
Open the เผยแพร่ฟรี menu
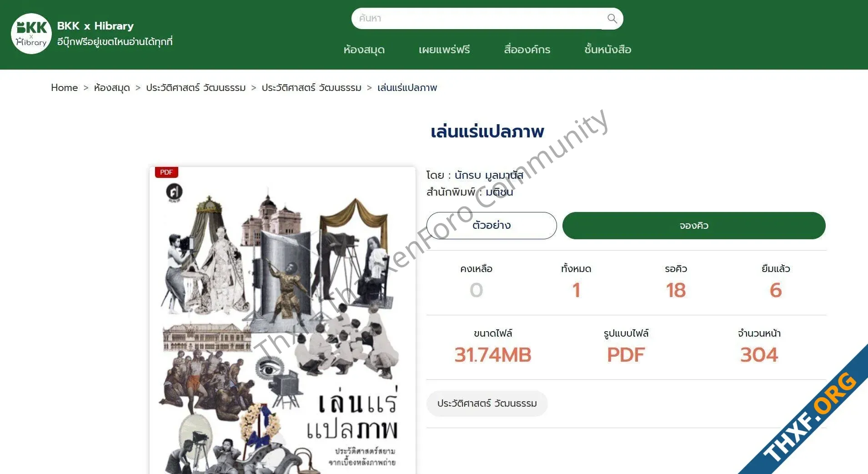point(444,50)
